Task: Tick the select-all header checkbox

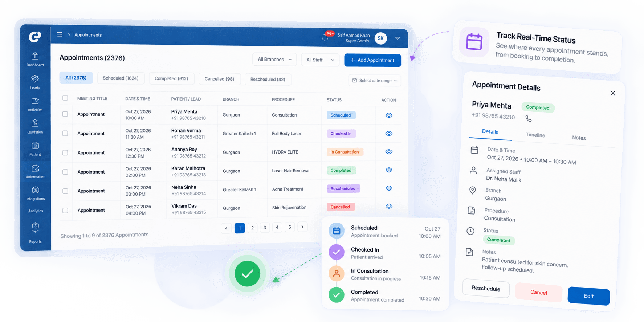Action: click(65, 98)
